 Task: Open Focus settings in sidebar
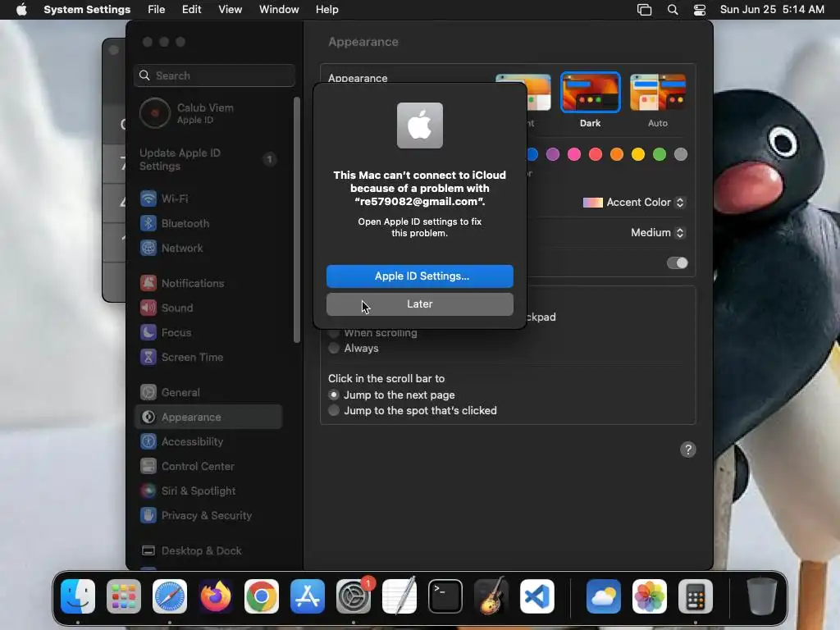pos(208,333)
